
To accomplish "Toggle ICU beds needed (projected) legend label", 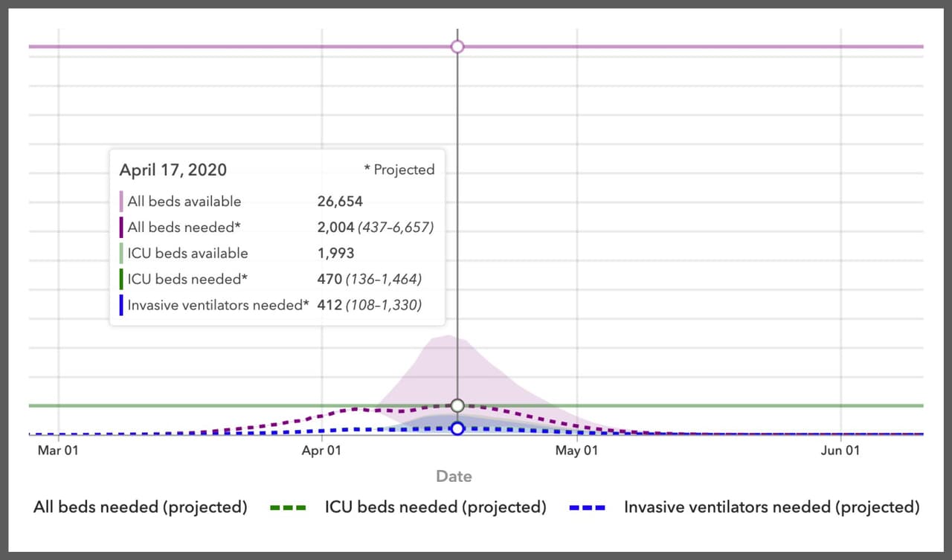I will [x=435, y=507].
